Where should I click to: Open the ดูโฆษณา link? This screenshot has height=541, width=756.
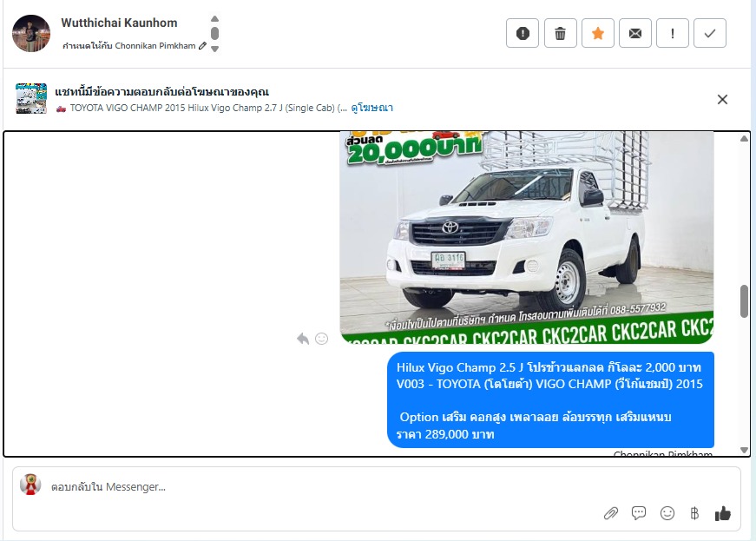click(371, 108)
